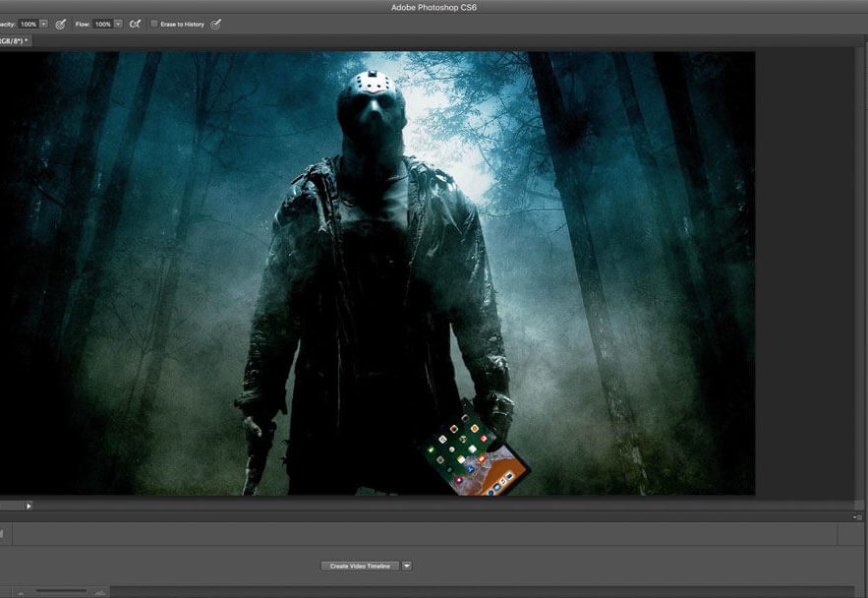Select the open document tab

(15, 41)
